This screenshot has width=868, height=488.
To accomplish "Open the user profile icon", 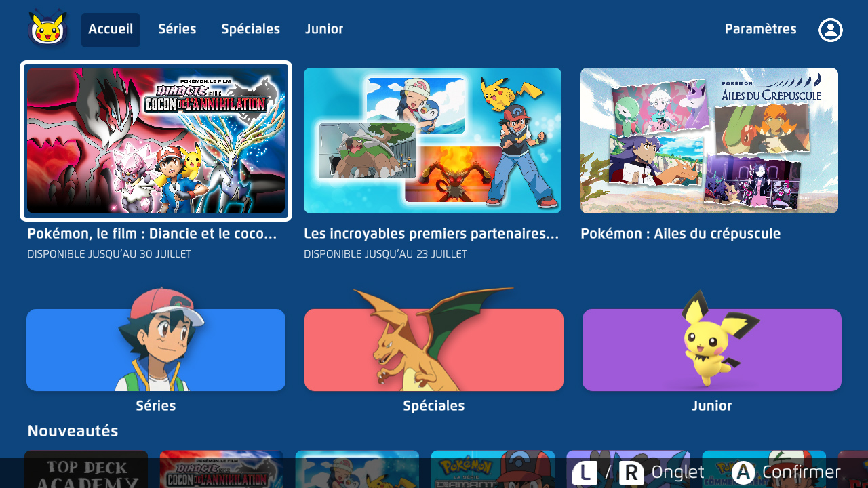I will pos(831,30).
